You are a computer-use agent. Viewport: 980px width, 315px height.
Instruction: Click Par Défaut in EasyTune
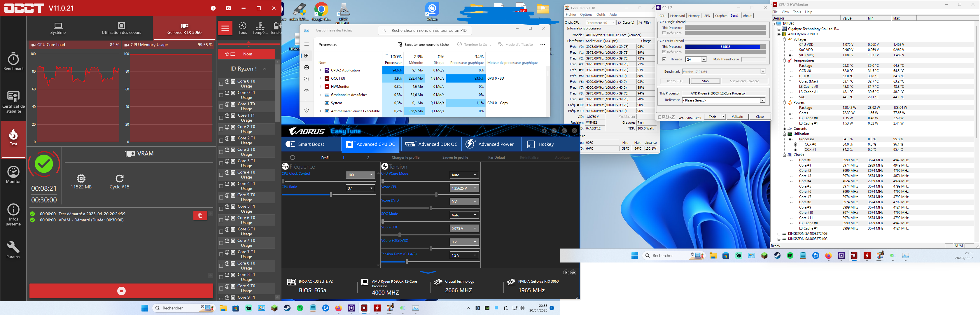point(496,157)
